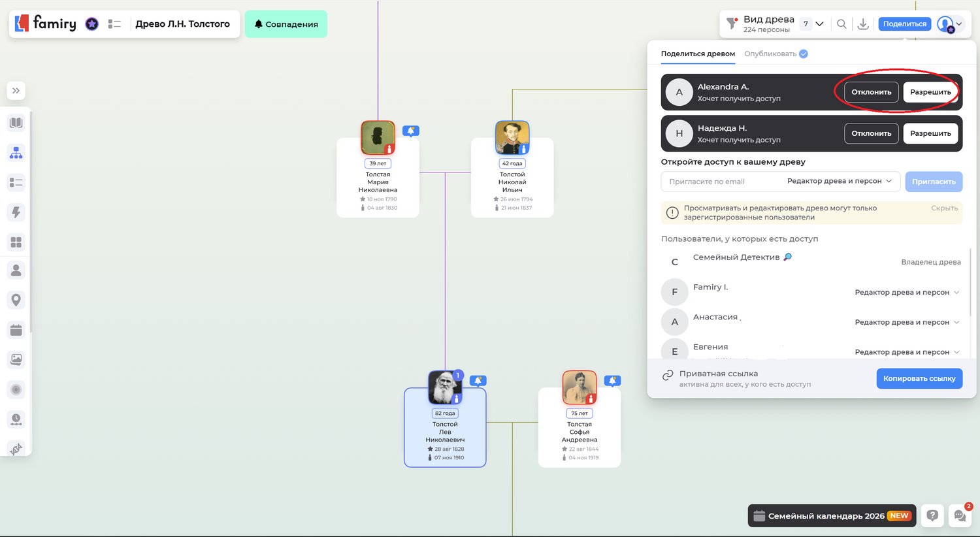Decline Надежда Н.'s request with Отклонить

pyautogui.click(x=871, y=133)
